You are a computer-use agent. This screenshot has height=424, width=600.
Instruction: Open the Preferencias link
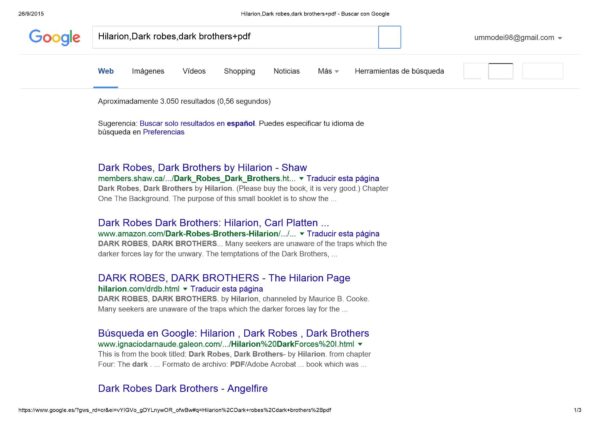click(163, 132)
